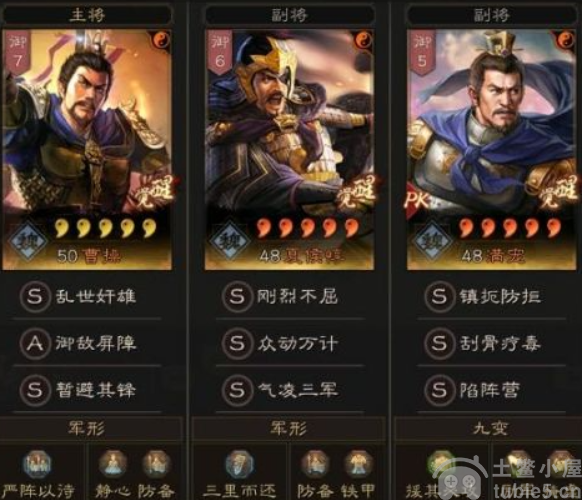Click the PK badge on Man Chong's card
Image resolution: width=582 pixels, height=500 pixels.
(x=416, y=200)
